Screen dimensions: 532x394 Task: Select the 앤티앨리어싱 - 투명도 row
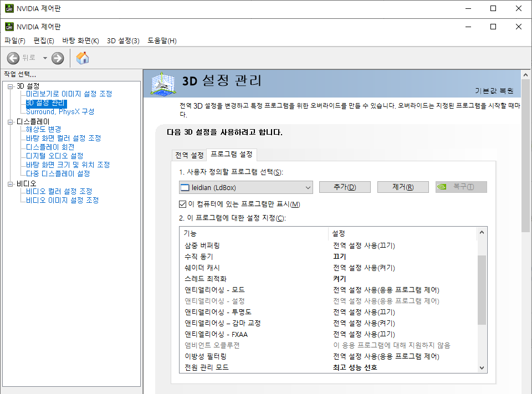click(x=329, y=312)
